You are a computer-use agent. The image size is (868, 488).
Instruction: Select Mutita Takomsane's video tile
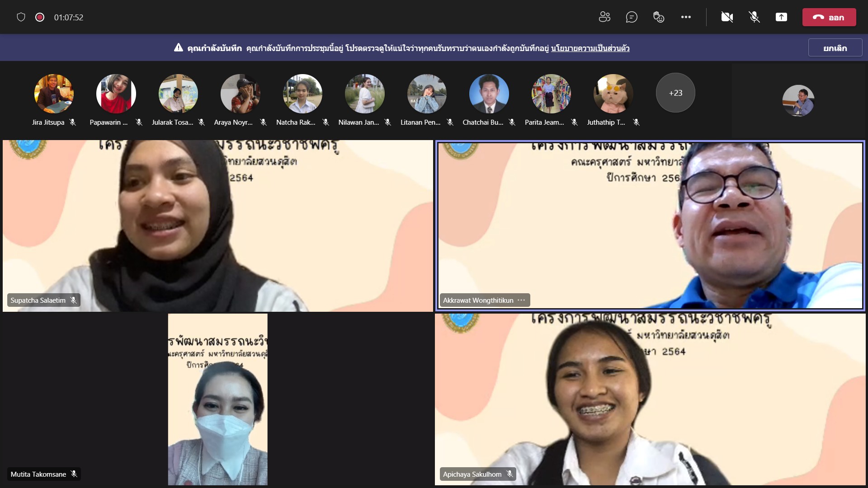pyautogui.click(x=217, y=399)
